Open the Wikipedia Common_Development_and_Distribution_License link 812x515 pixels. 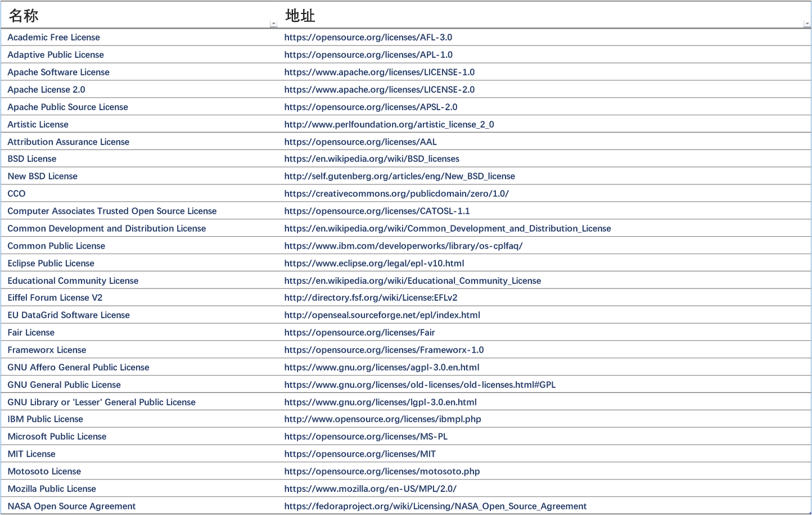coord(448,228)
